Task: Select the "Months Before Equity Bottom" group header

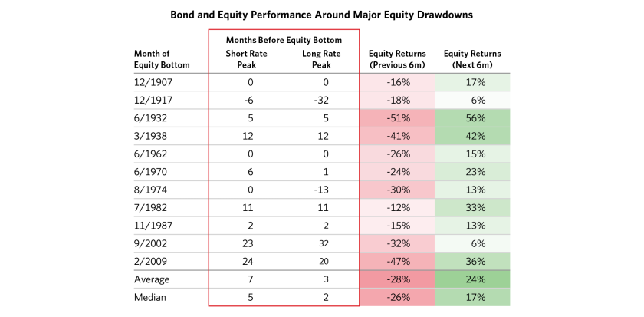Action: pyautogui.click(x=284, y=39)
